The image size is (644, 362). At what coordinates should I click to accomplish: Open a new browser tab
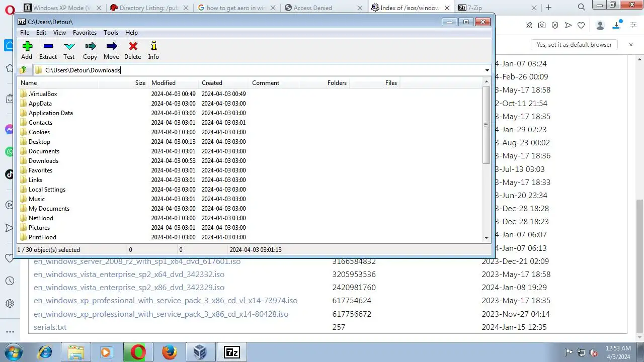click(549, 8)
